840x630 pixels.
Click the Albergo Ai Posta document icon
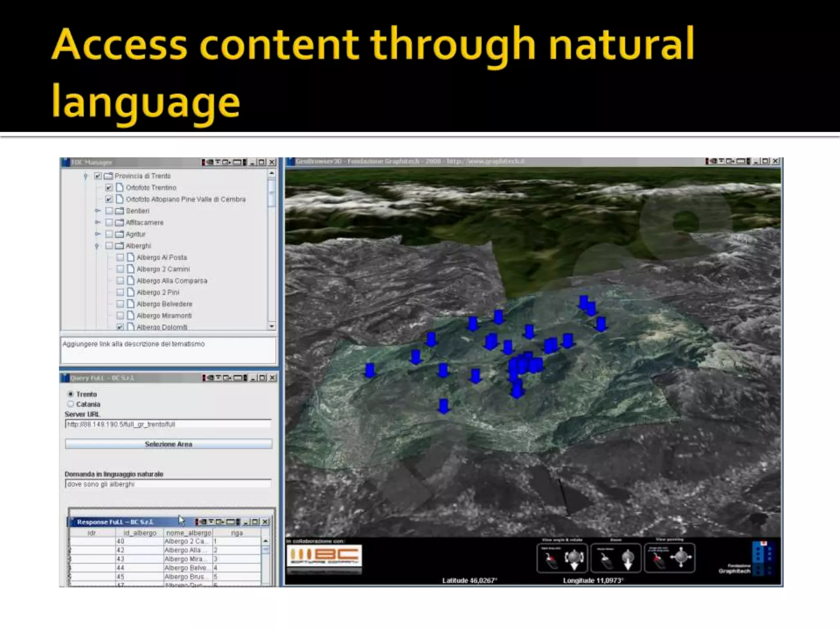coord(130,258)
